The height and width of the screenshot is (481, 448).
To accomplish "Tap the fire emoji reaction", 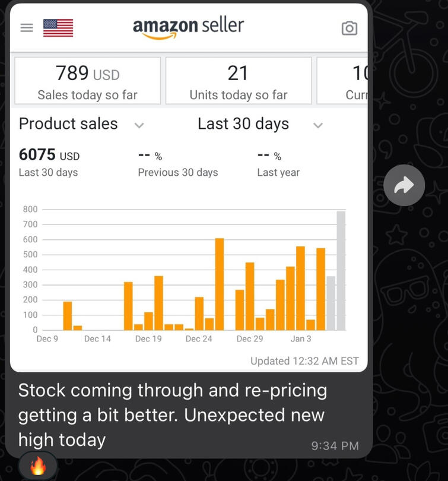I will 38,466.
